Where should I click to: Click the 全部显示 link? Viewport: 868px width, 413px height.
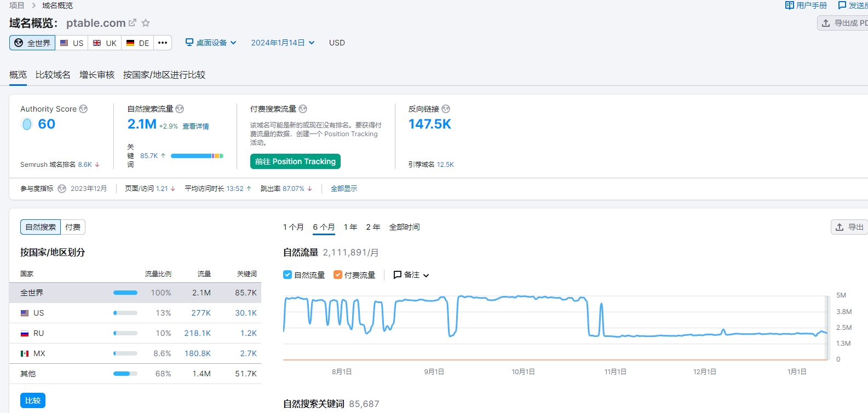[x=344, y=189]
